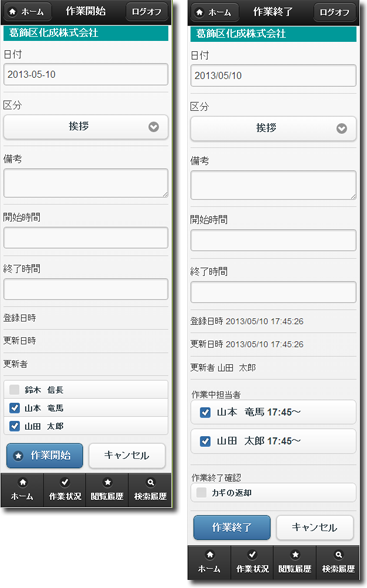
Task: Open 作業状況 tab in 作業終了 bottom bar
Action: (x=252, y=562)
